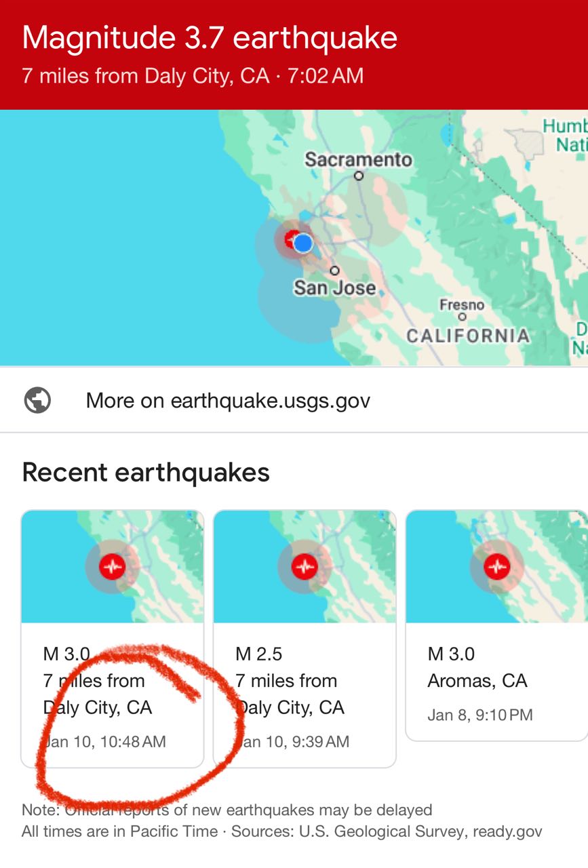
Task: Tap the Jan 10, 10:48 AM timestamp
Action: (105, 741)
